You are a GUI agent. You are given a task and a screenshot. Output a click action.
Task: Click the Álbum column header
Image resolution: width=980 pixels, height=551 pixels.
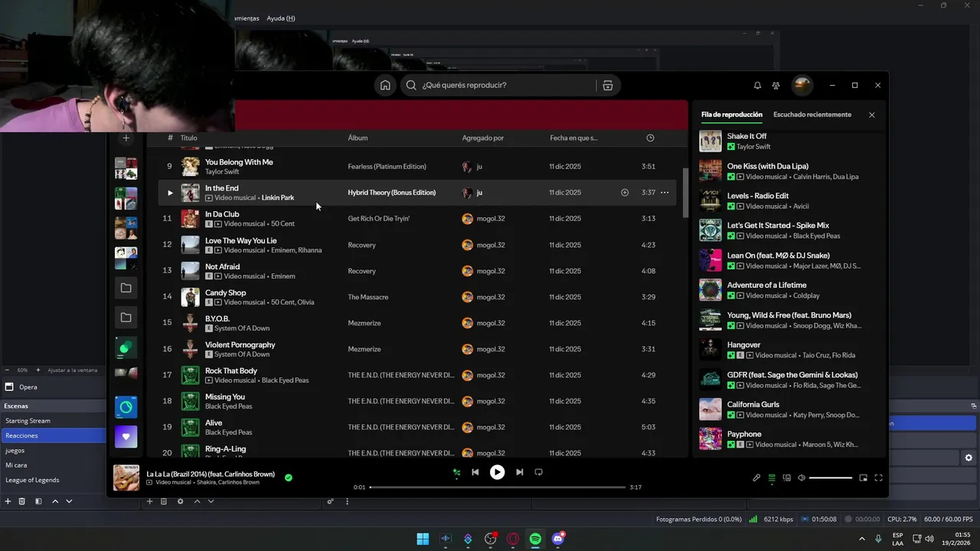(x=358, y=138)
